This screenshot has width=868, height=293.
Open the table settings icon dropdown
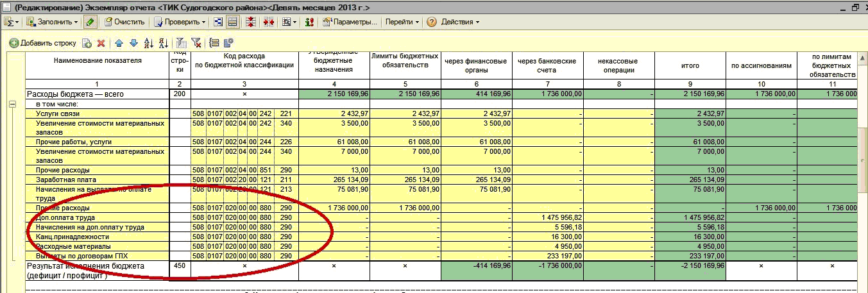pyautogui.click(x=289, y=22)
